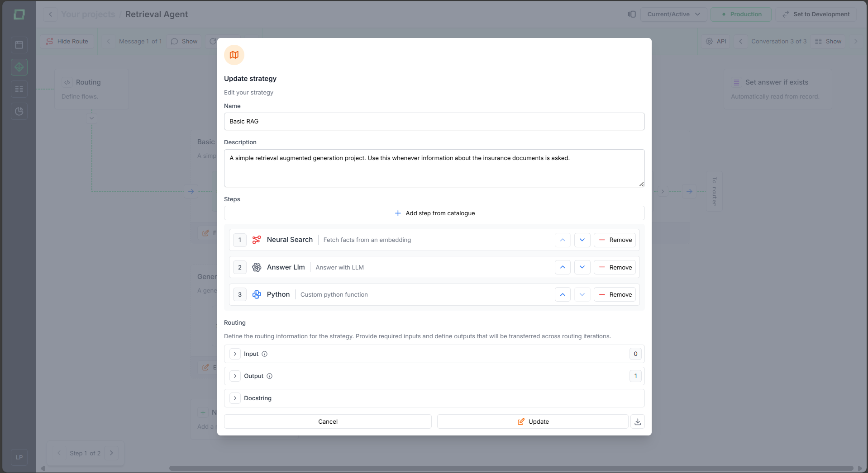Click the Python step icon
This screenshot has width=868, height=473.
257,294
